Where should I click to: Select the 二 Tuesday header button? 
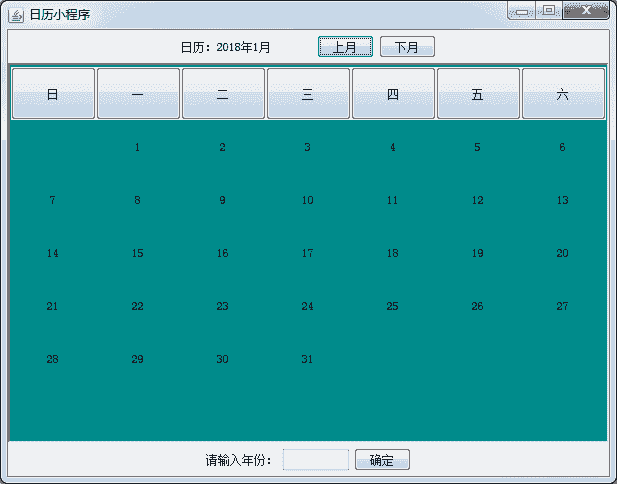click(223, 94)
